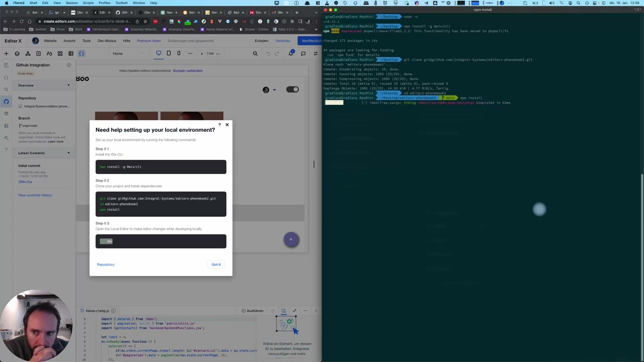This screenshot has width=644, height=362.
Task: Open the Layers panel icon
Action: click(17, 53)
